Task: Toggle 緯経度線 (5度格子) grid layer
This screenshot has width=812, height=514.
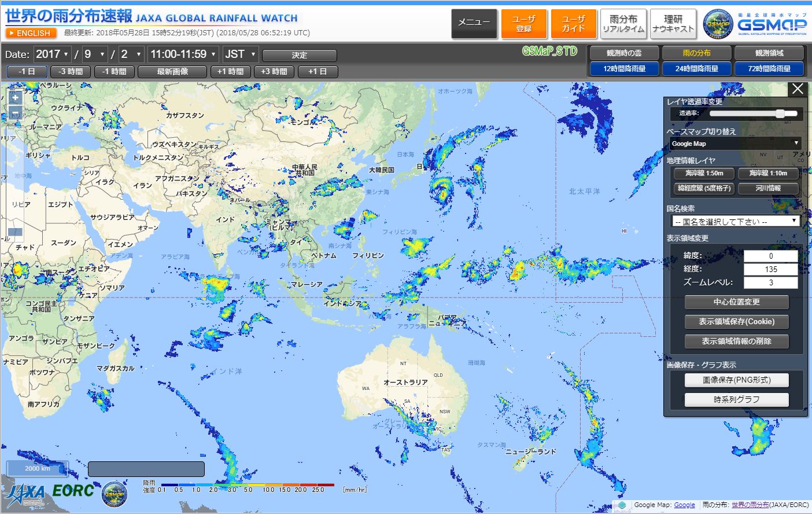Action: [x=704, y=188]
